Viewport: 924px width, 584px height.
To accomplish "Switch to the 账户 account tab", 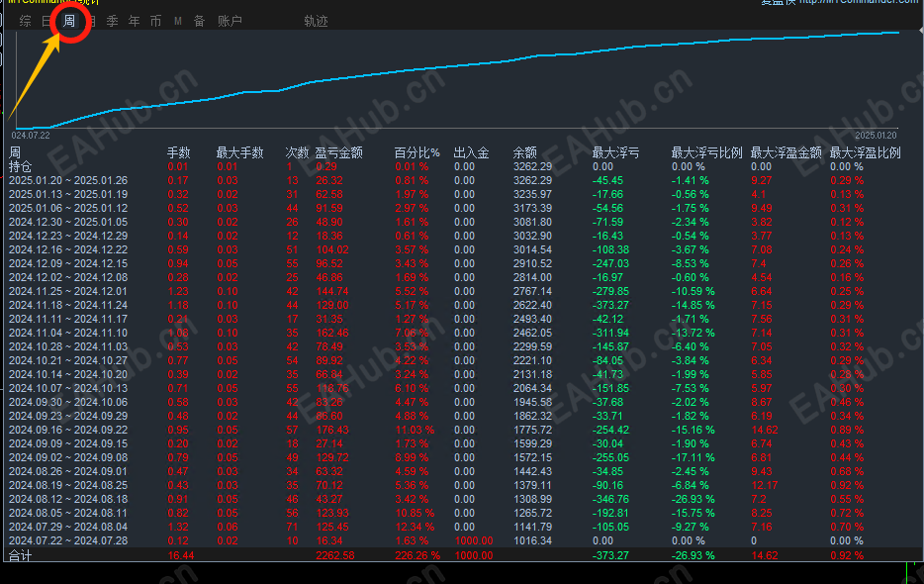I will click(230, 21).
